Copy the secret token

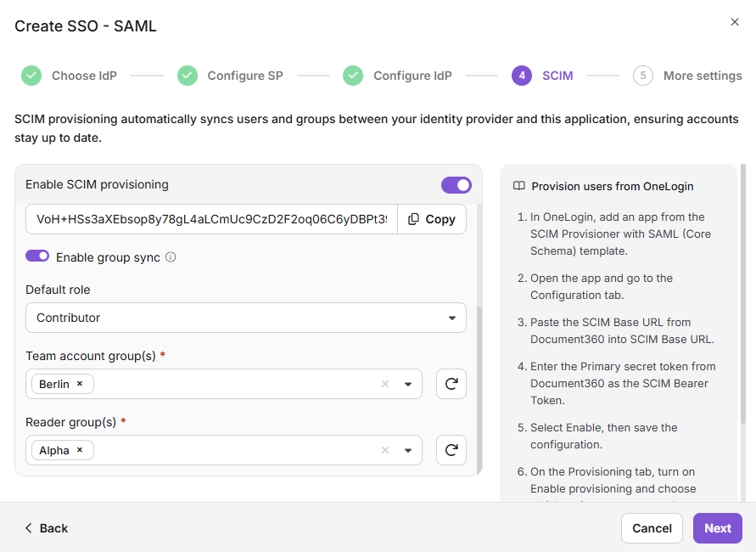click(432, 219)
